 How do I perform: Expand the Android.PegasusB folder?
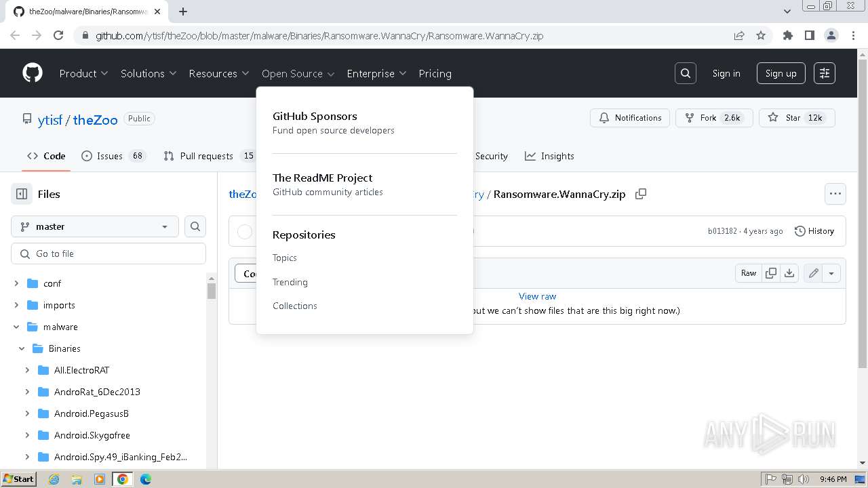click(28, 413)
